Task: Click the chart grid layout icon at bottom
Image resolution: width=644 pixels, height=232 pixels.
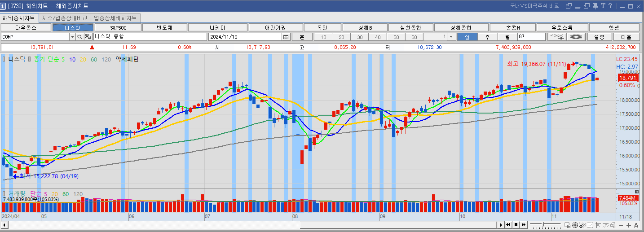Action: [x=567, y=225]
